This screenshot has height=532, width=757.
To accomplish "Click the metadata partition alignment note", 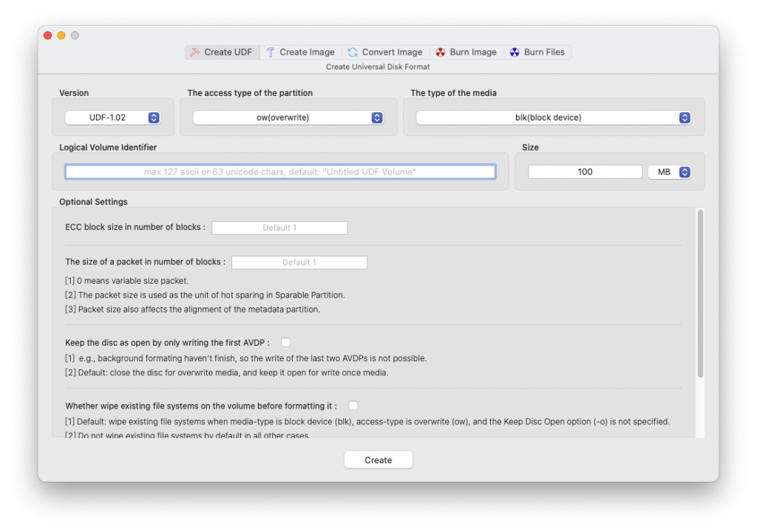I will coord(193,310).
